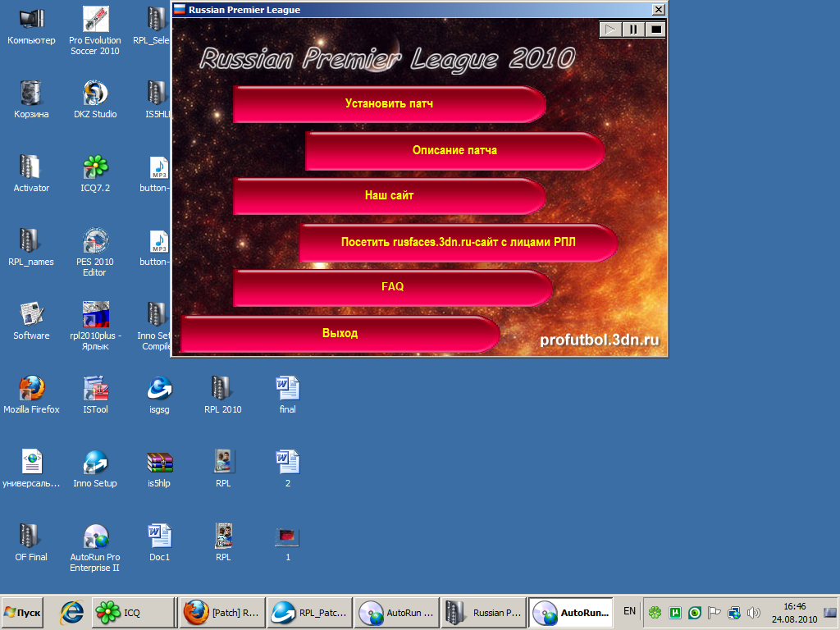The image size is (840, 630).
Task: Launch Internet Explorer from quick launch
Action: coord(72,612)
